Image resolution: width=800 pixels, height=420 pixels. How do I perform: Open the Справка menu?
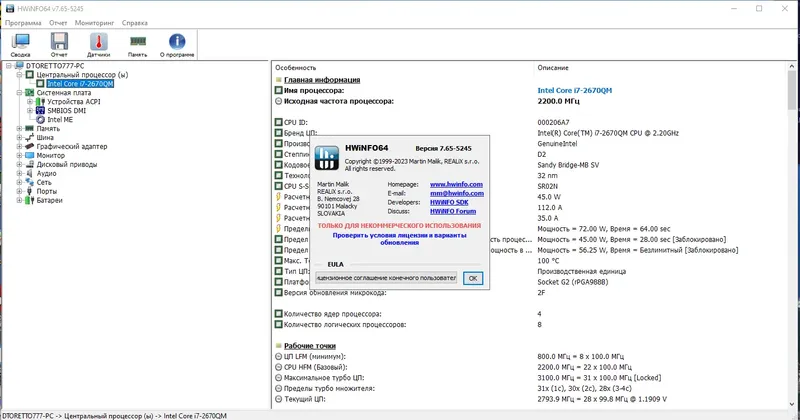[135, 23]
